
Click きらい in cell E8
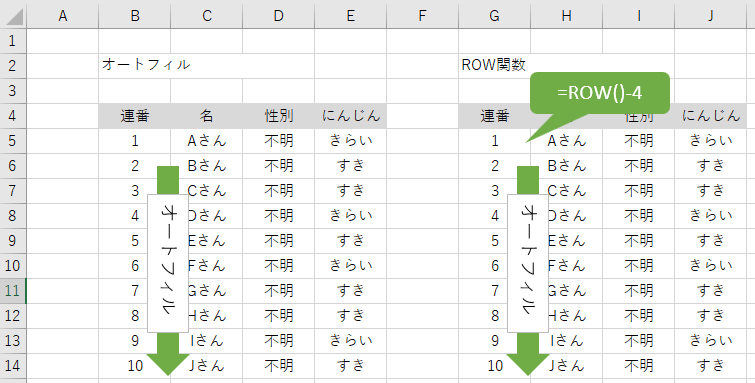pos(351,216)
